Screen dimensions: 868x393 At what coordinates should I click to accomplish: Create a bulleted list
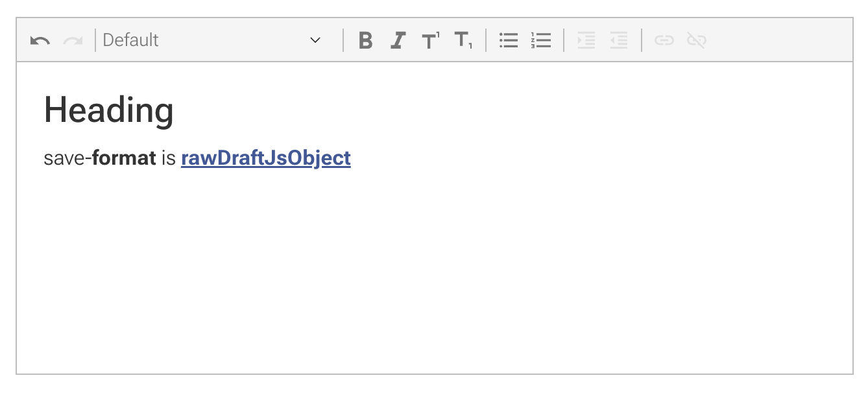point(509,40)
